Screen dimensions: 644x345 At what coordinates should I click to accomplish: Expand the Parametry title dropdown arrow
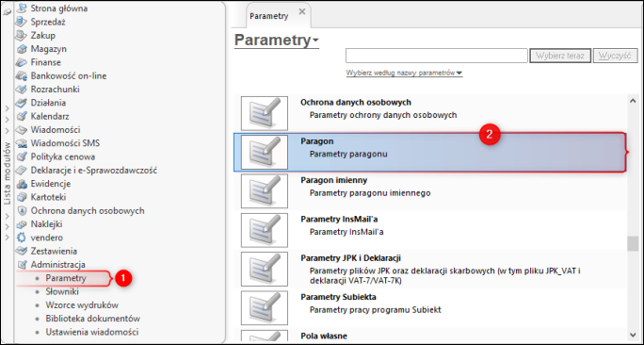tap(315, 41)
